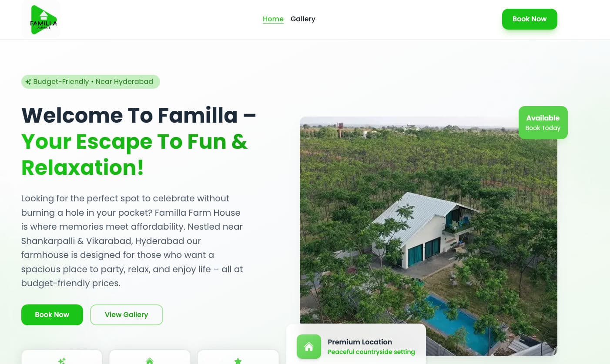Click green home icon beside Premium Location
The image size is (610, 364).
pos(309,347)
